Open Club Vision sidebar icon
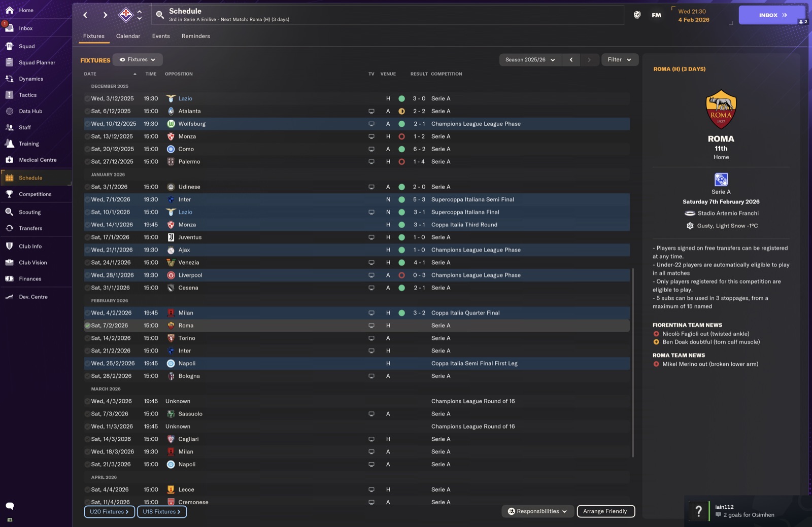 pos(9,262)
